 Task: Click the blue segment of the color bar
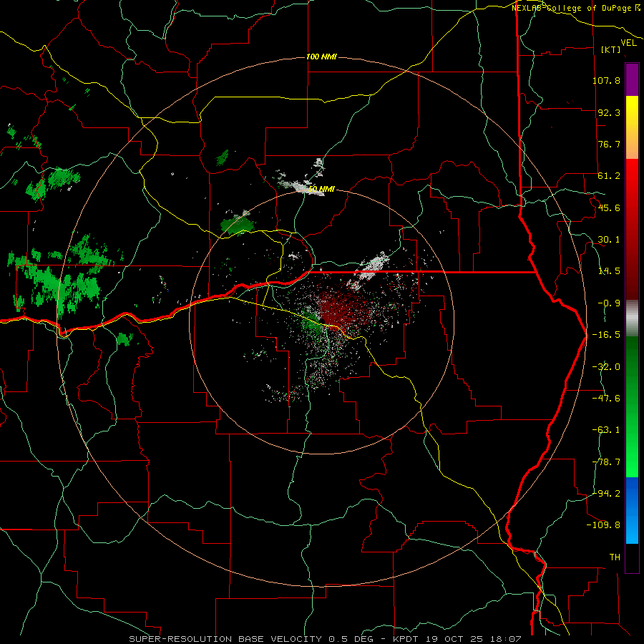(x=632, y=510)
